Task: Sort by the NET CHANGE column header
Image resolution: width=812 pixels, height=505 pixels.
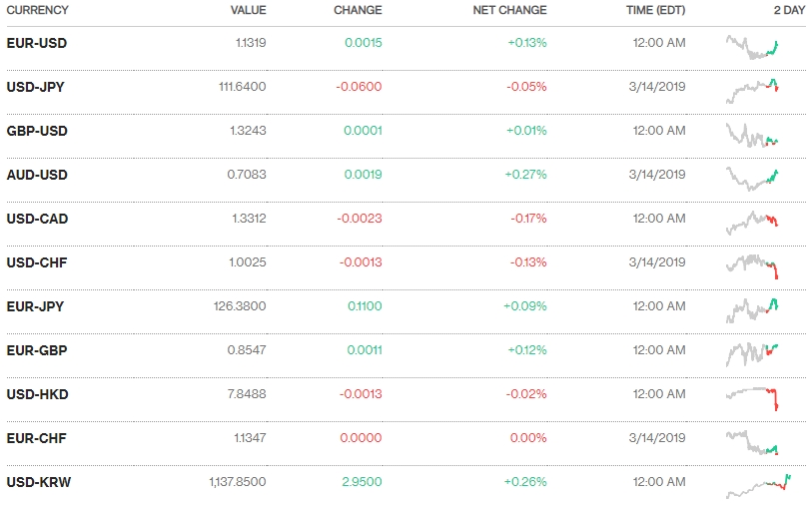Action: pos(509,10)
